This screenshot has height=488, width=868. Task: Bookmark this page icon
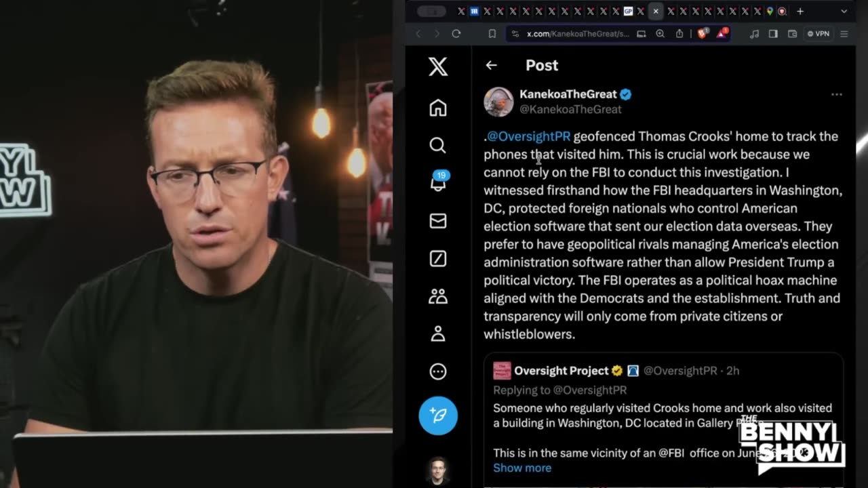(x=492, y=33)
